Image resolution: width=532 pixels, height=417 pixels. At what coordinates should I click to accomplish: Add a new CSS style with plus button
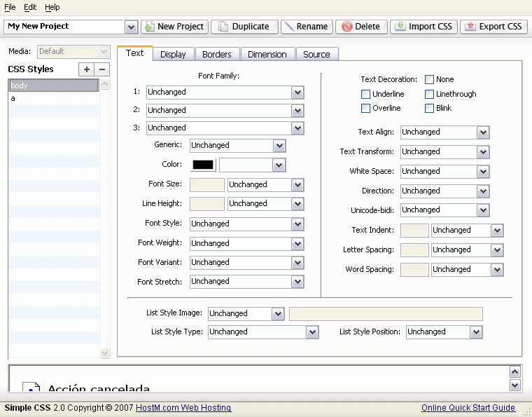(87, 69)
